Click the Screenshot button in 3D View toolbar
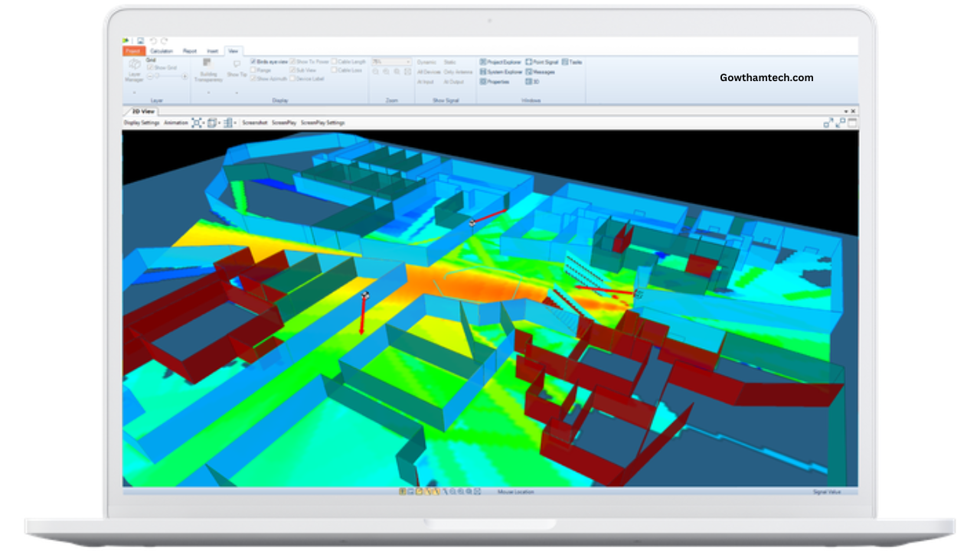 tap(255, 122)
